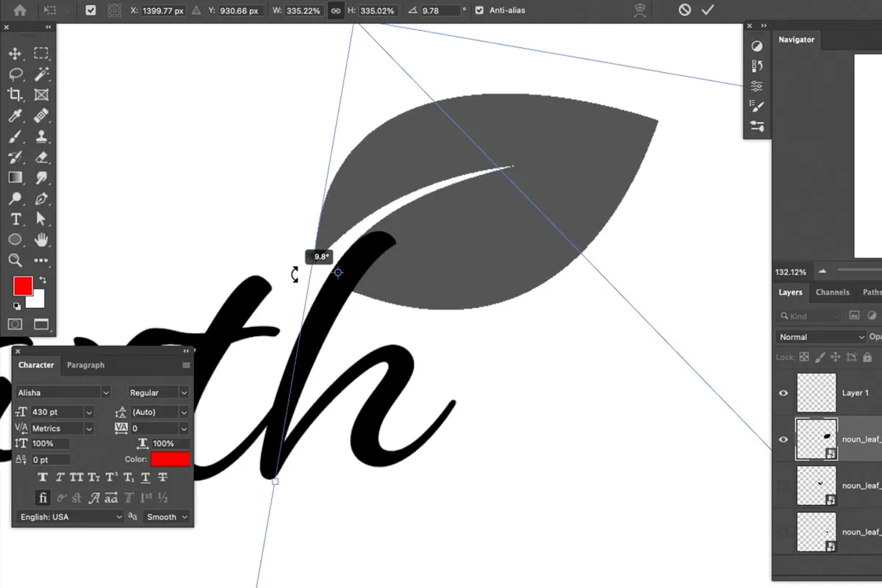Toggle faux bold in the Character panel
The height and width of the screenshot is (588, 882).
click(43, 477)
